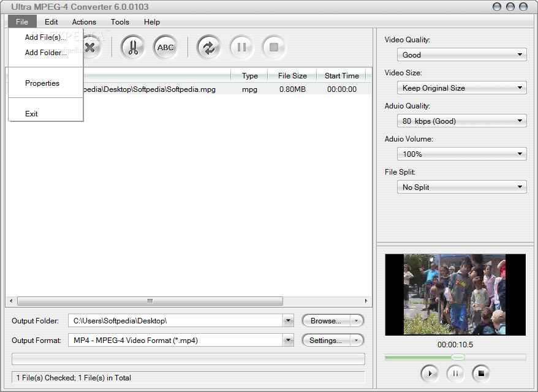This screenshot has height=392, width=538.
Task: Click the preview seek slider handle
Action: click(x=458, y=357)
